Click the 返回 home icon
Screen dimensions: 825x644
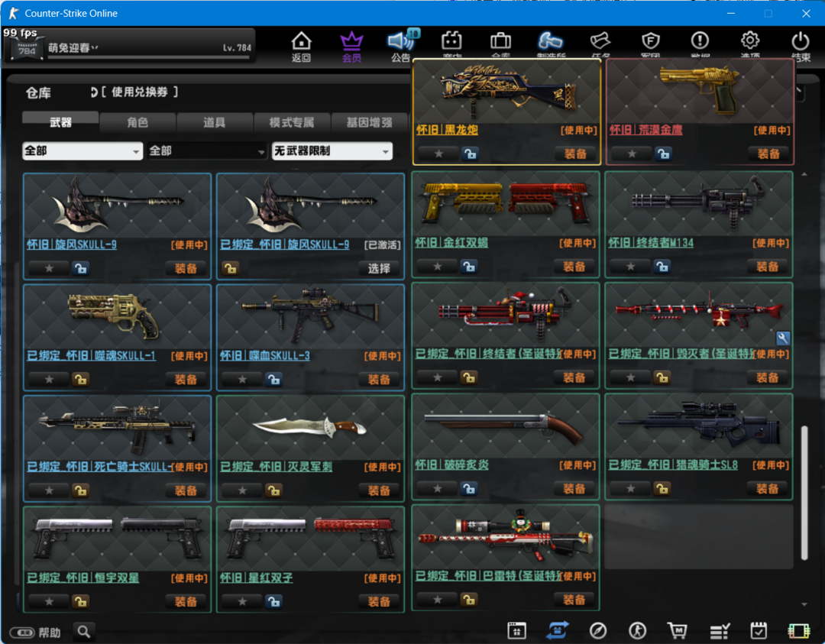(302, 41)
